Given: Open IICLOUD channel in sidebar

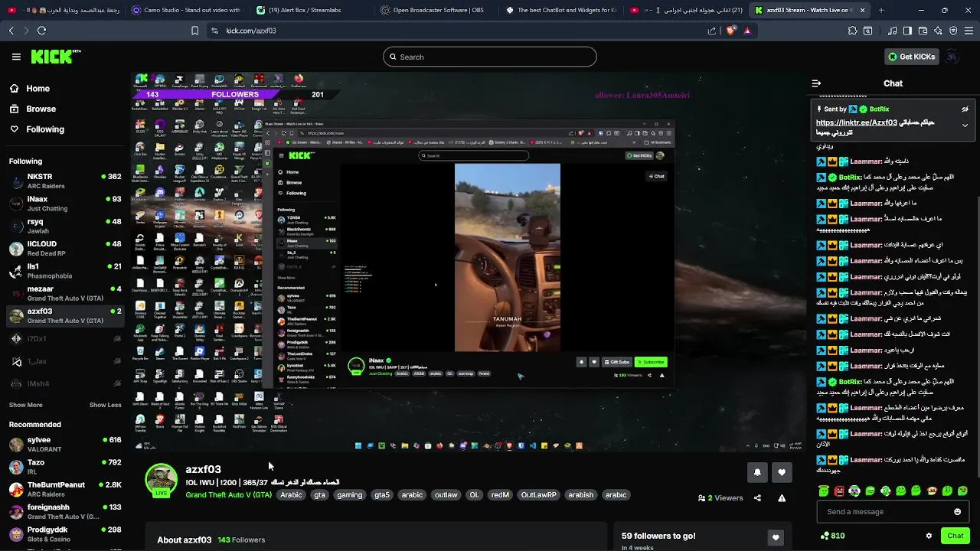Looking at the screenshot, I should click(x=64, y=249).
